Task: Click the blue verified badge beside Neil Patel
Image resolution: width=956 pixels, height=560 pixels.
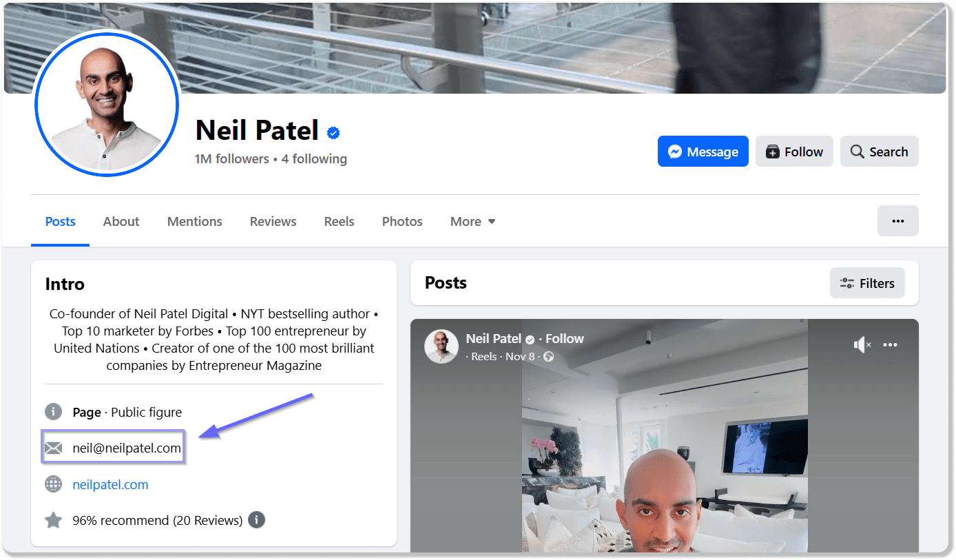Action: [334, 132]
